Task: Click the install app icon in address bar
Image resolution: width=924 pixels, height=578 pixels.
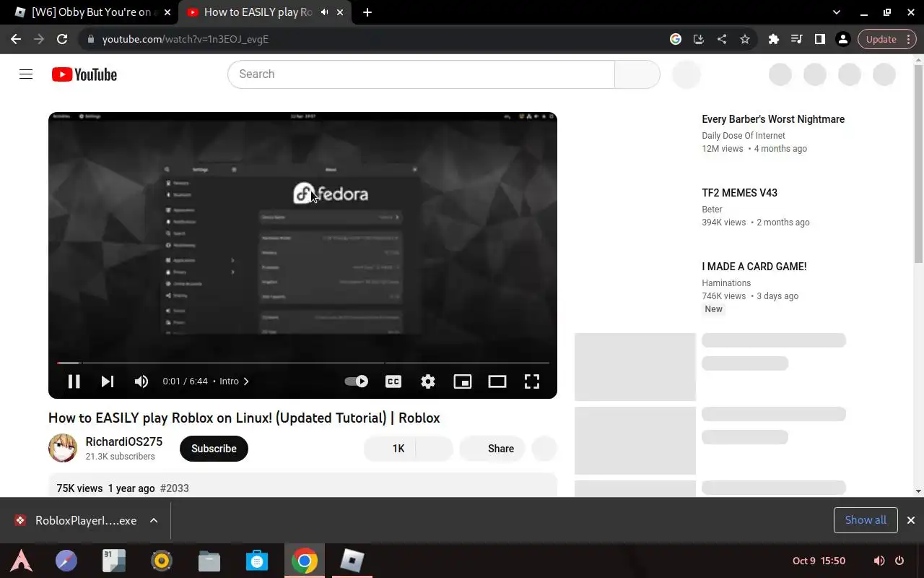Action: pyautogui.click(x=699, y=39)
